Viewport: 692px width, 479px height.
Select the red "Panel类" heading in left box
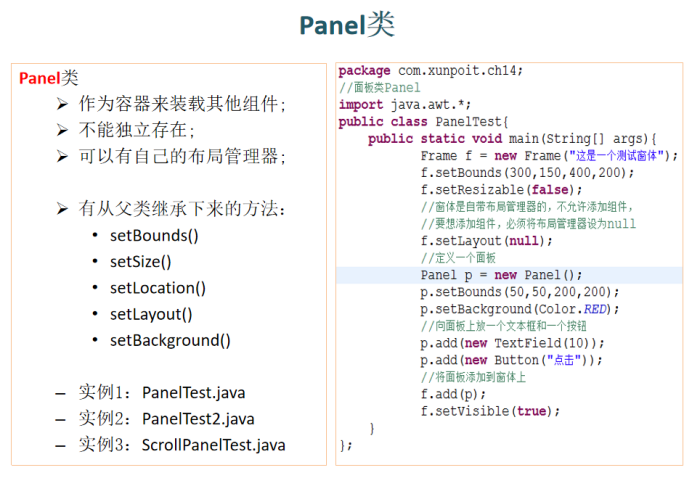49,78
